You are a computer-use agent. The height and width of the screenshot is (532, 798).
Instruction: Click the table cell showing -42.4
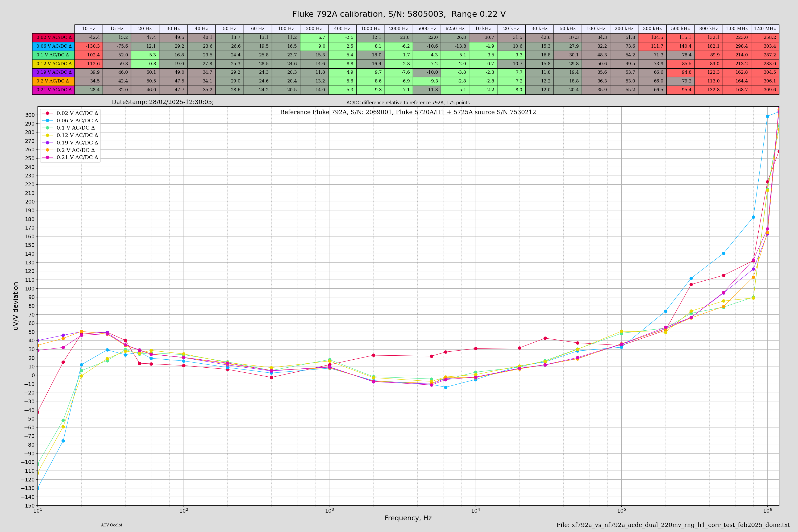pos(89,37)
